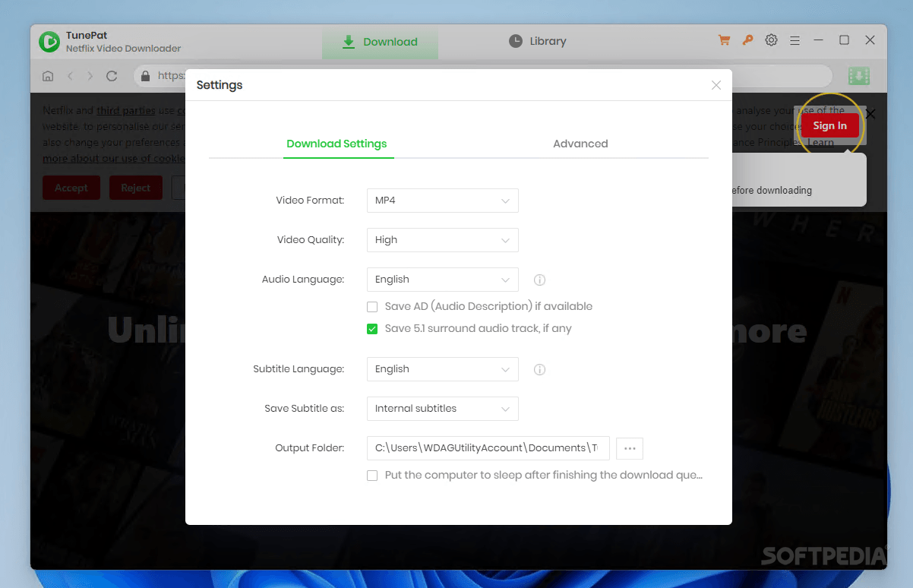This screenshot has width=913, height=588.
Task: Click the Reject cookies button
Action: tap(136, 188)
